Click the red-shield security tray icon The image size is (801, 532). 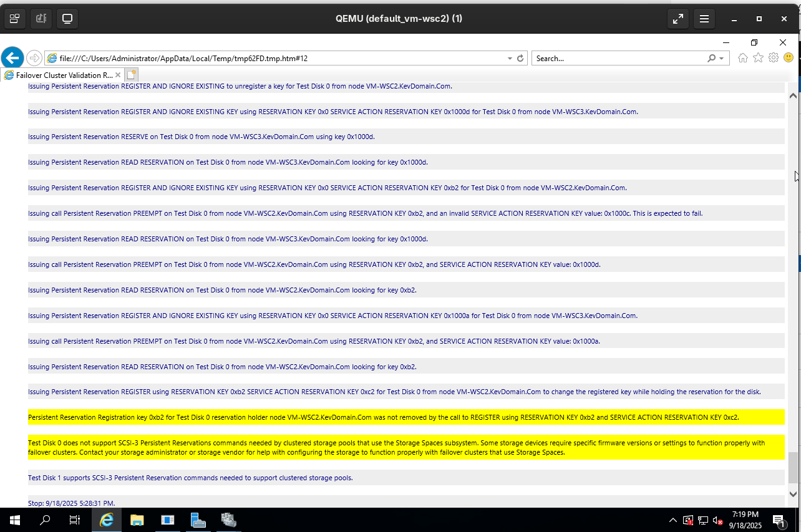[x=688, y=520]
